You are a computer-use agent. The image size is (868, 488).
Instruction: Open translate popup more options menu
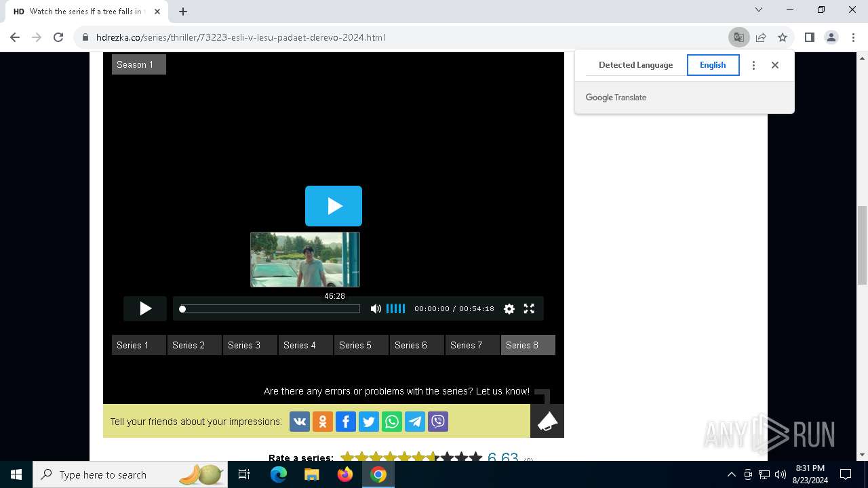click(753, 65)
